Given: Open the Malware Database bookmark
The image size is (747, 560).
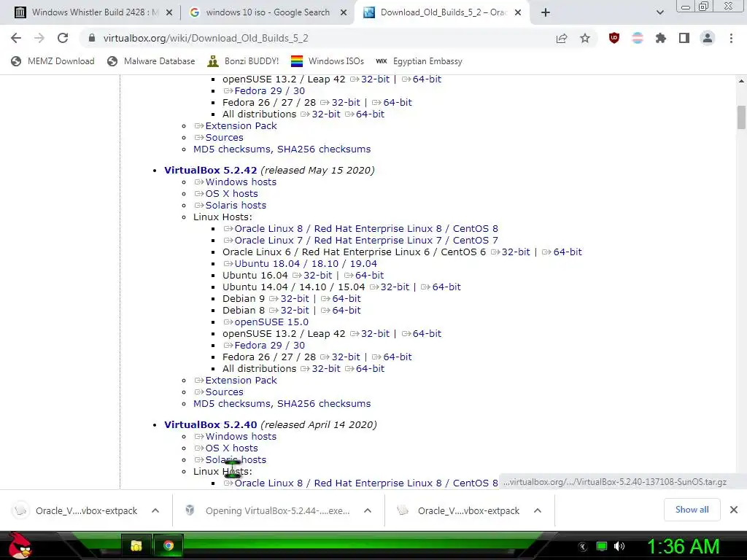Looking at the screenshot, I should pyautogui.click(x=151, y=61).
